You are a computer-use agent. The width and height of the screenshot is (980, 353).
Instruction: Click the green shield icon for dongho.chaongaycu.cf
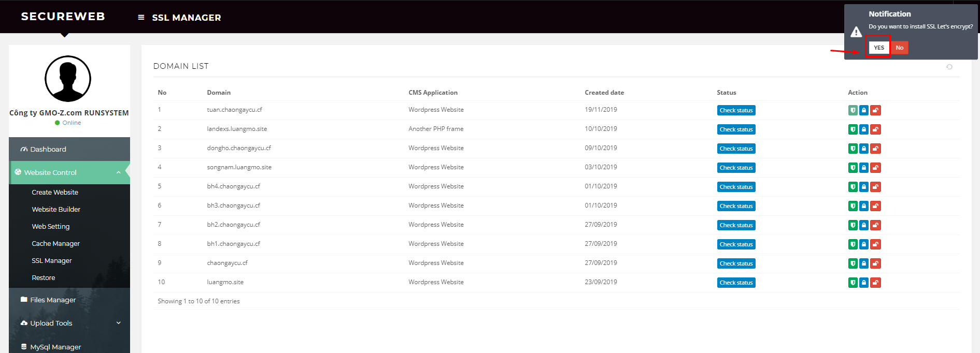(x=853, y=149)
